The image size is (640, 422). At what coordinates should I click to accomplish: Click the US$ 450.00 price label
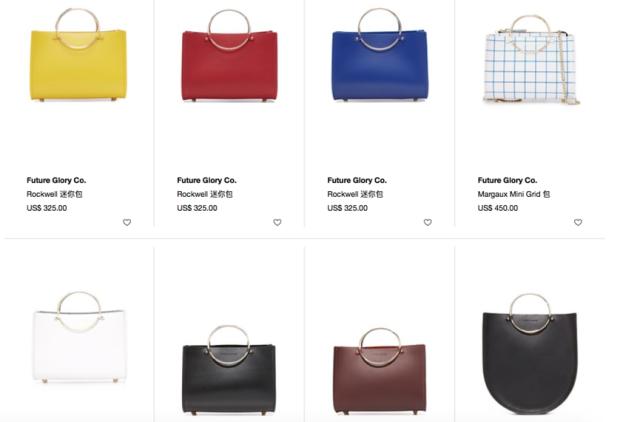point(498,208)
